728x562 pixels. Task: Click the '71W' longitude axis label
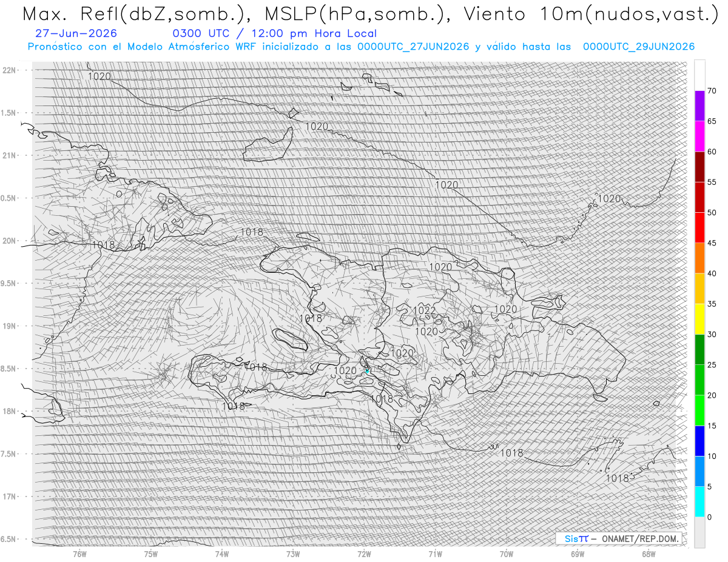435,554
